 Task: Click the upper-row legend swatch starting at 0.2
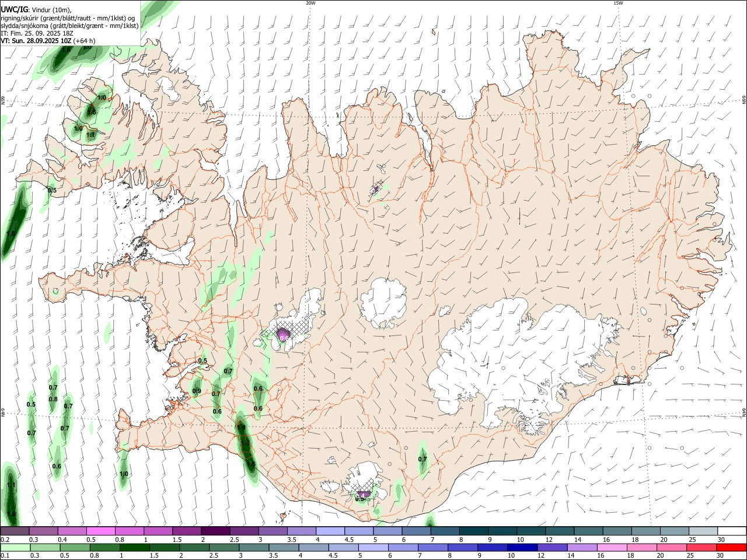[x=15, y=531]
